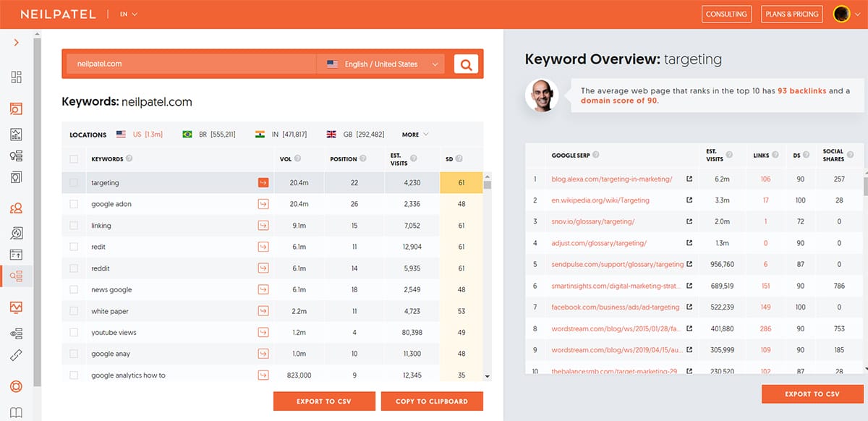868x421 pixels.
Task: Open the dashboard grid icon in sidebar
Action: click(x=17, y=77)
